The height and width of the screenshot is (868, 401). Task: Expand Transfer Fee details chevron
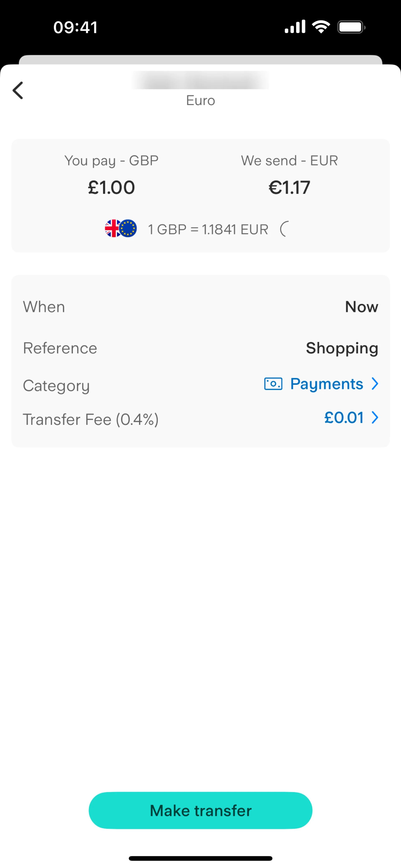coord(375,418)
